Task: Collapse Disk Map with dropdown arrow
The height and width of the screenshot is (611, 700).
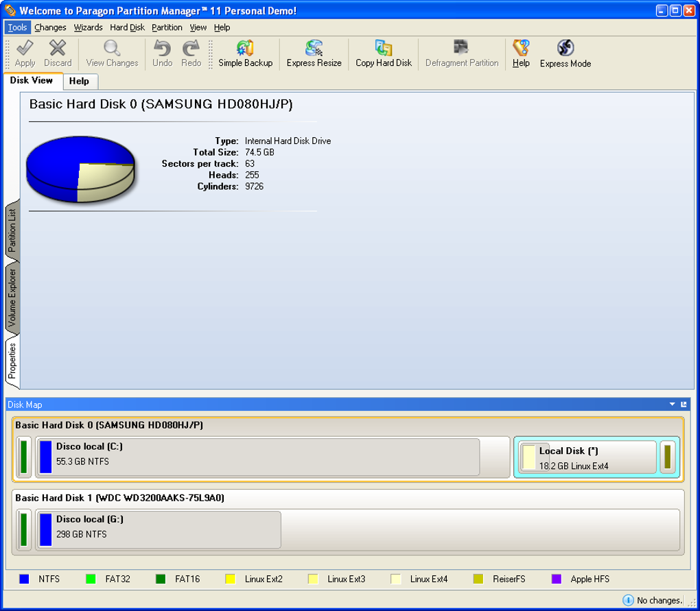Action: 673,405
